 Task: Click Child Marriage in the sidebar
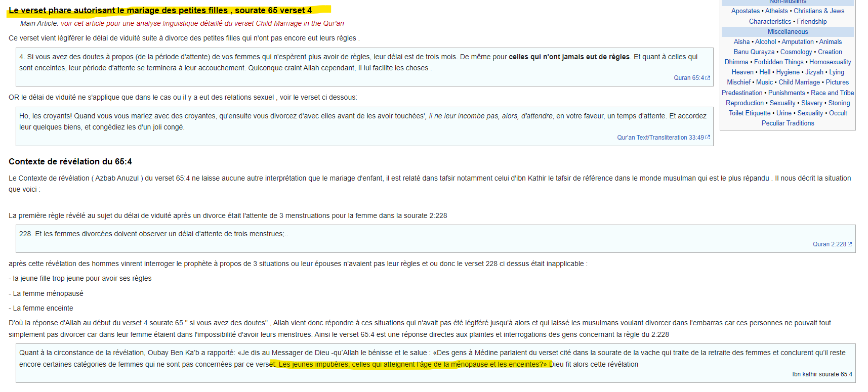pyautogui.click(x=799, y=82)
